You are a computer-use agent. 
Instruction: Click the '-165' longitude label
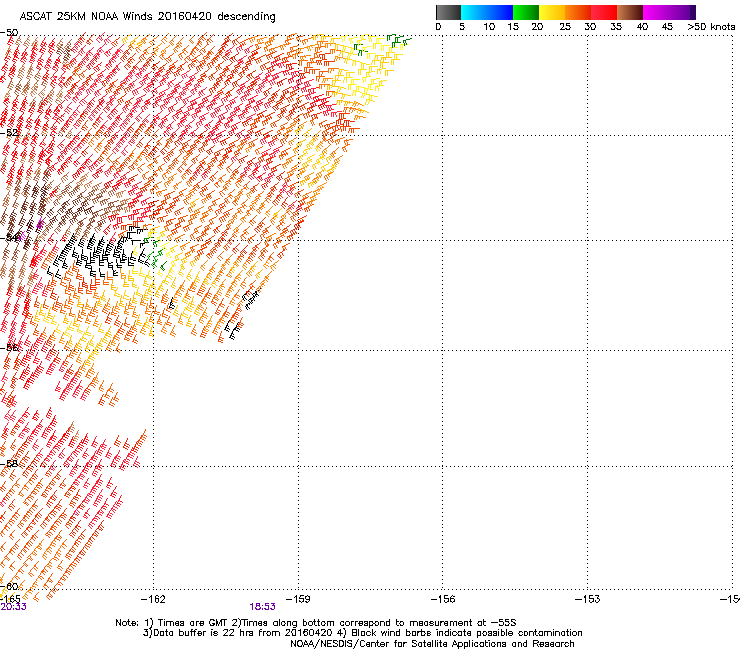click(x=10, y=599)
